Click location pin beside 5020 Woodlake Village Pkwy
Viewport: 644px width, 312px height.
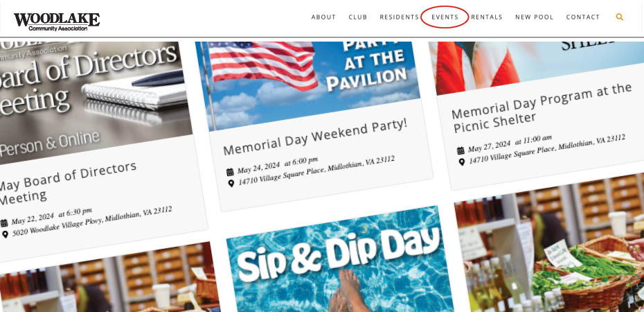pos(5,234)
